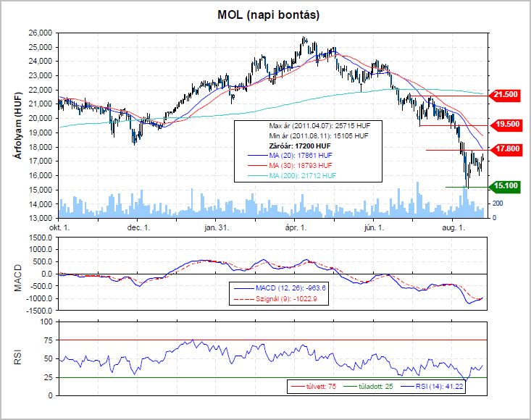This screenshot has height=420, width=531.
Task: Click the 75 RSI axis label
Action: tap(49, 340)
